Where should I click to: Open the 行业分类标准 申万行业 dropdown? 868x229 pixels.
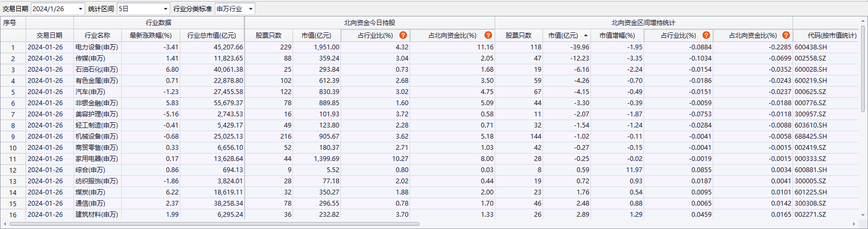click(x=251, y=9)
